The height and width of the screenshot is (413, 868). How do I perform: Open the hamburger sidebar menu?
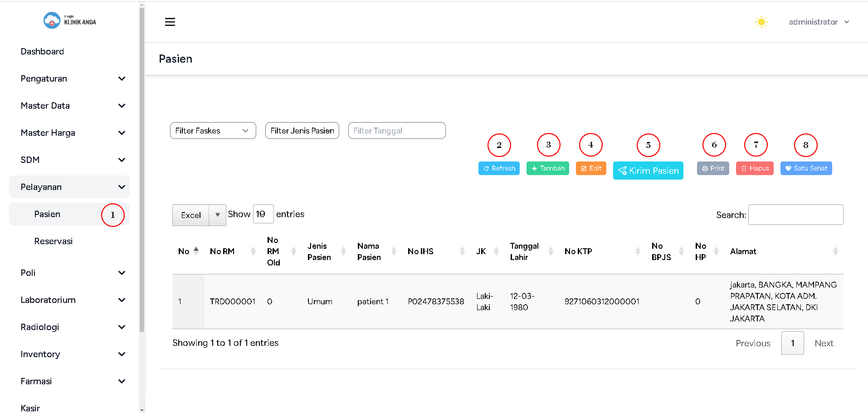pyautogui.click(x=170, y=22)
